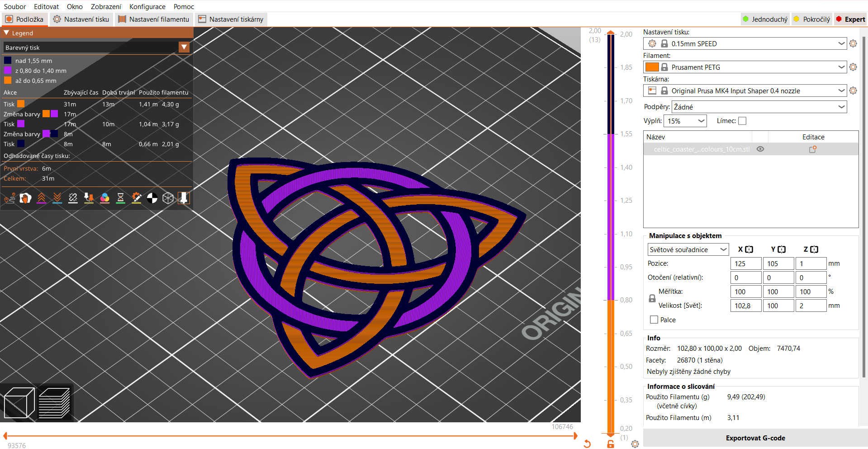
Task: Toggle tool marker nozzle icon
Action: pyautogui.click(x=184, y=198)
